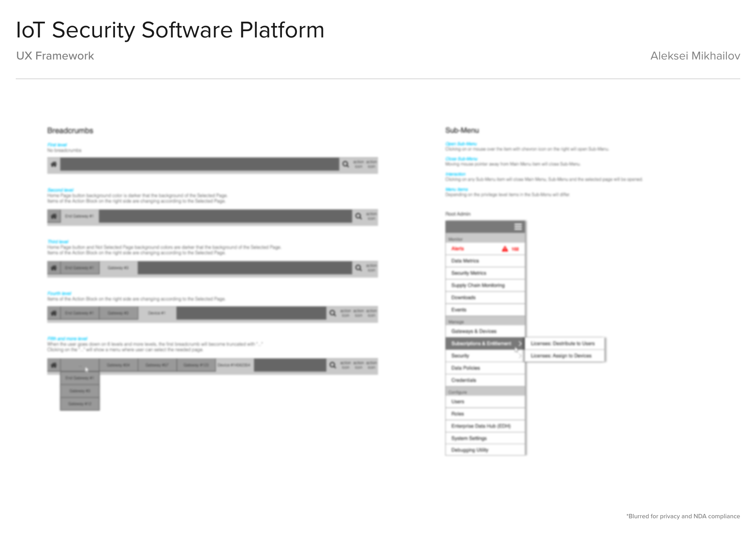Image resolution: width=756 pixels, height=536 pixels.
Task: Open the hamburger menu icon above Monitor section
Action: pyautogui.click(x=518, y=227)
